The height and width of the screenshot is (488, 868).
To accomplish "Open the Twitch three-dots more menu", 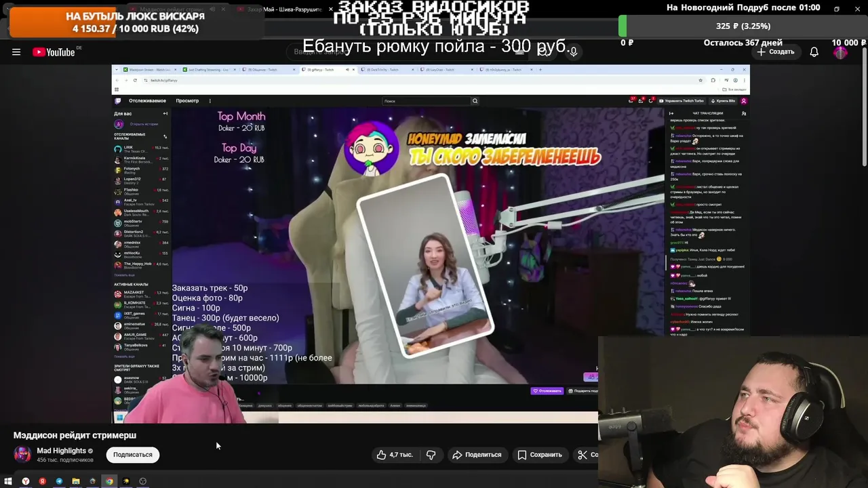I will (x=210, y=101).
